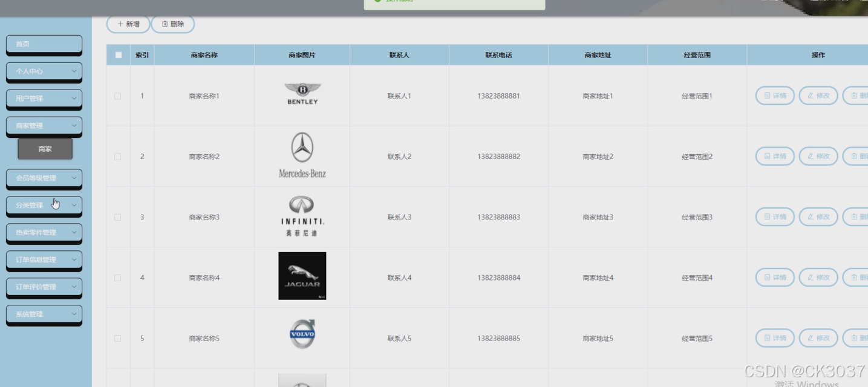Viewport: 868px width, 387px height.
Task: Toggle the select-all checkbox in table header
Action: [x=119, y=55]
